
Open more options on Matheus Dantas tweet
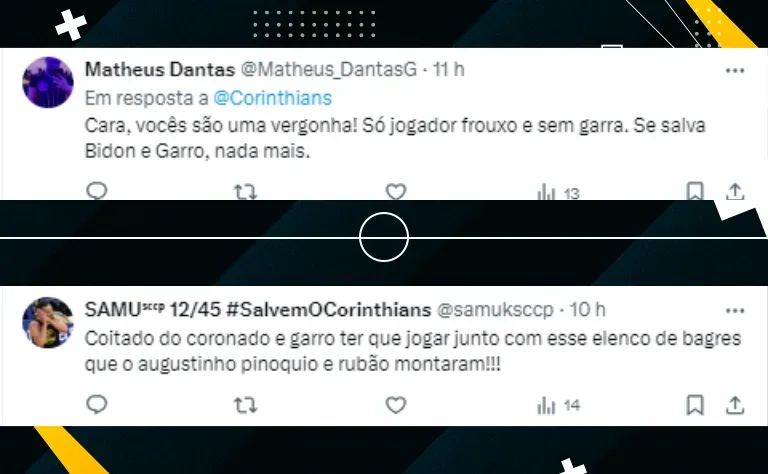tap(735, 71)
